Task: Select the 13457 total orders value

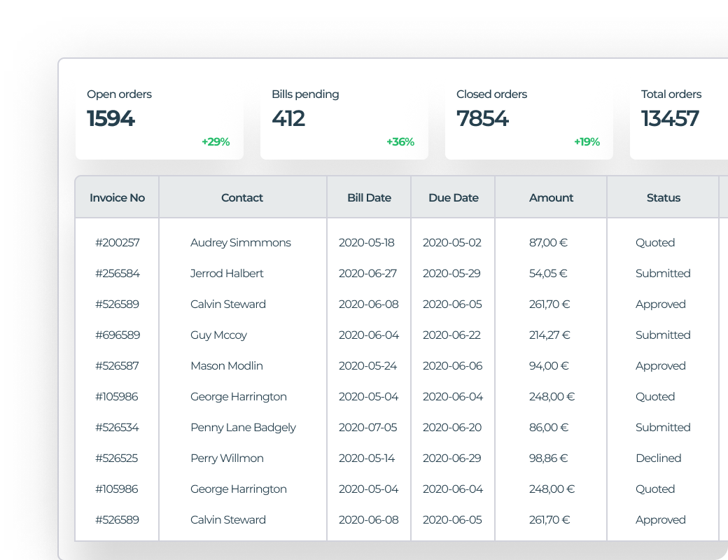Action: pyautogui.click(x=669, y=118)
